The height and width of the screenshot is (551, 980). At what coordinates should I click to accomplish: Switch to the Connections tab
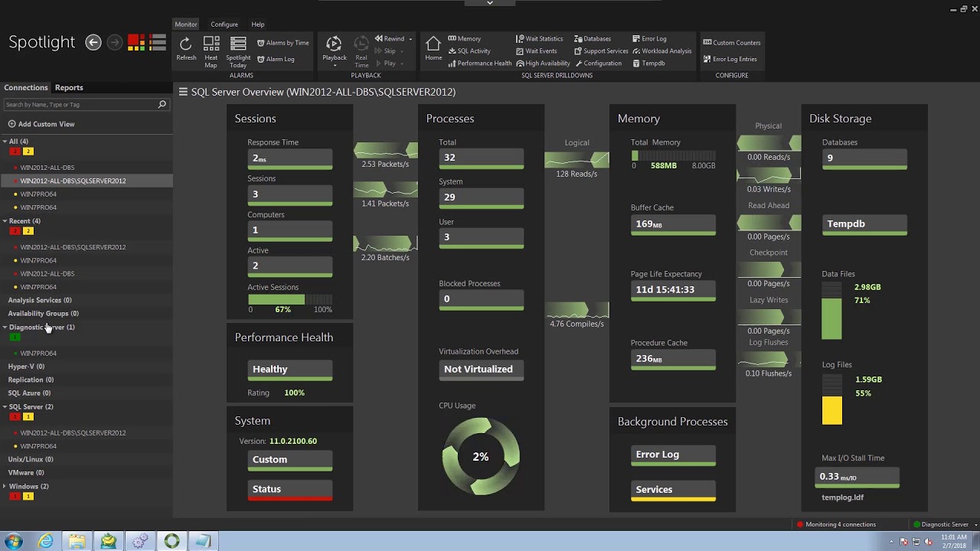(x=26, y=87)
